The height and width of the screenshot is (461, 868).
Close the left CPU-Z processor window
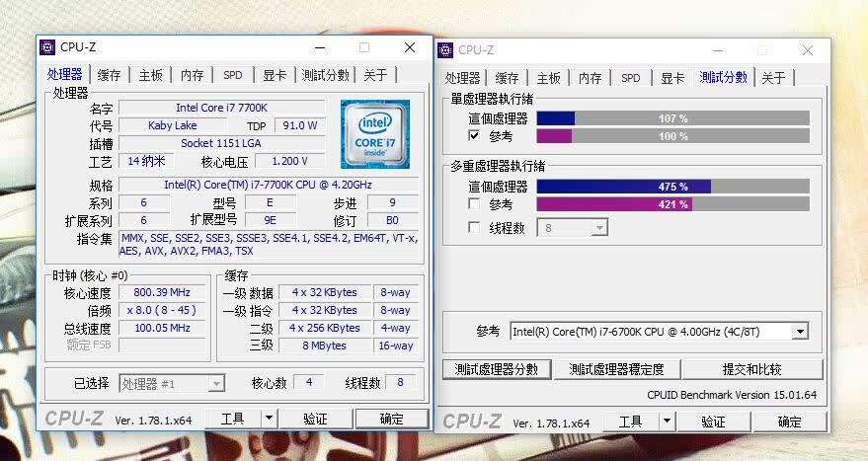coord(410,47)
